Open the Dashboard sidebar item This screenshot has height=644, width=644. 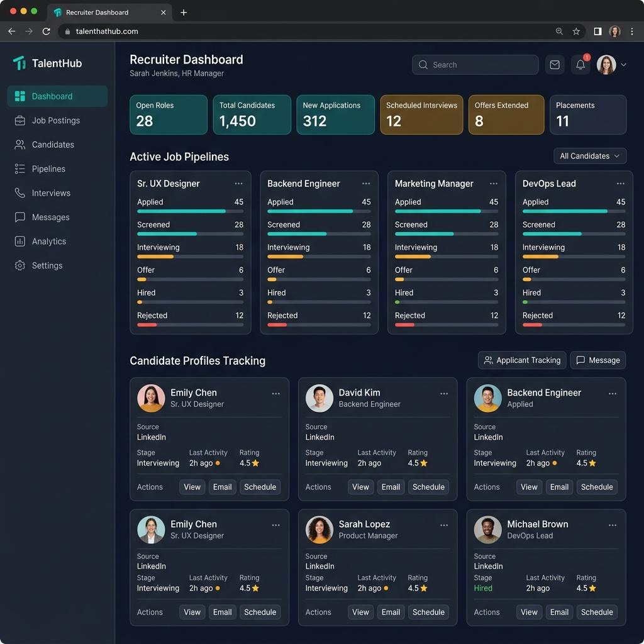click(57, 96)
